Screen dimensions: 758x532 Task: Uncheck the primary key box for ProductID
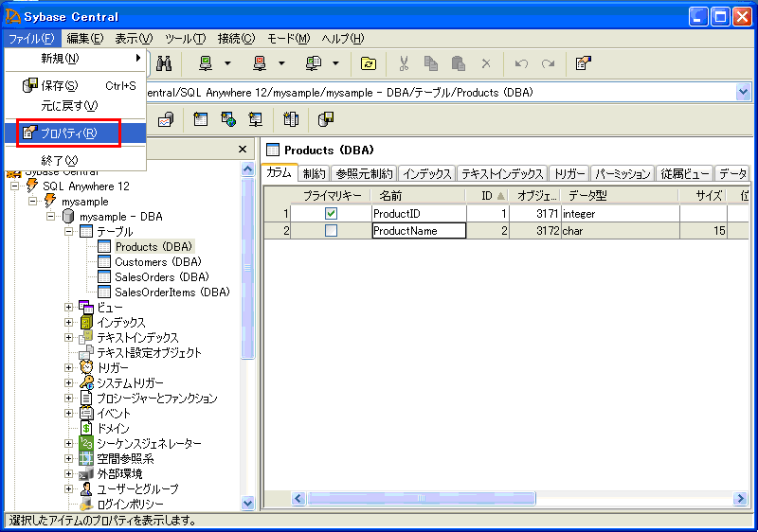point(331,214)
